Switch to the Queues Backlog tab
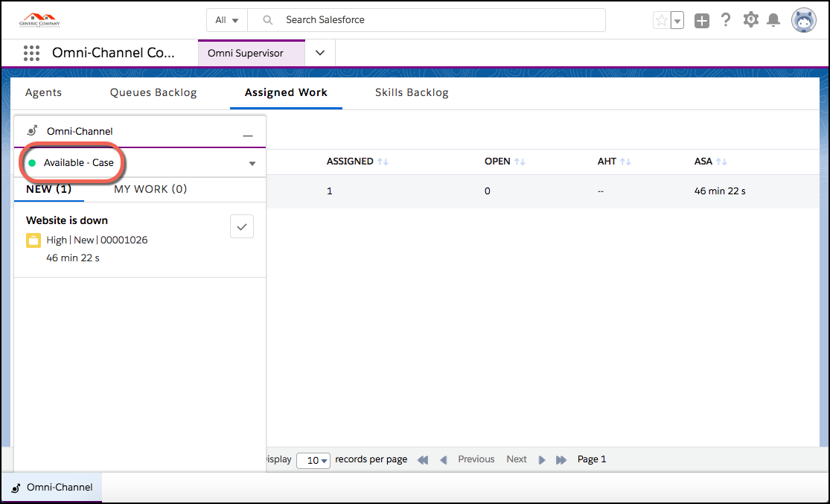The width and height of the screenshot is (830, 504). pyautogui.click(x=153, y=92)
